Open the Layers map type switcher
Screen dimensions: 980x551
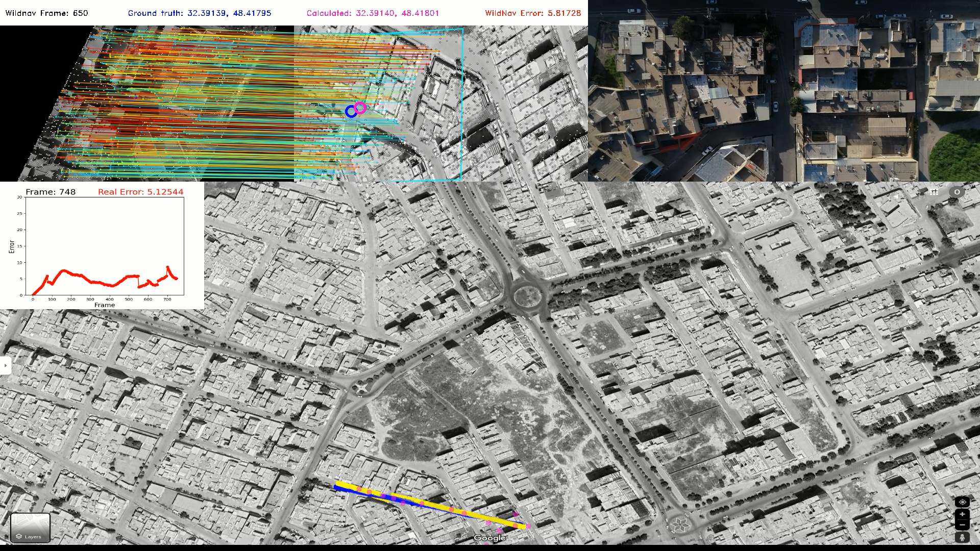coord(30,528)
